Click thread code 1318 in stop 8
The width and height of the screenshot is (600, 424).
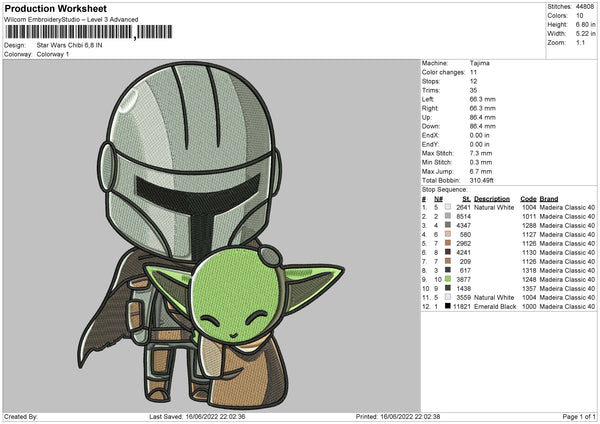(x=529, y=271)
